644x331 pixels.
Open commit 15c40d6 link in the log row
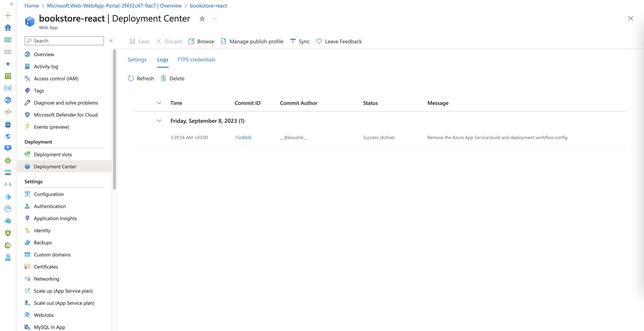(243, 137)
